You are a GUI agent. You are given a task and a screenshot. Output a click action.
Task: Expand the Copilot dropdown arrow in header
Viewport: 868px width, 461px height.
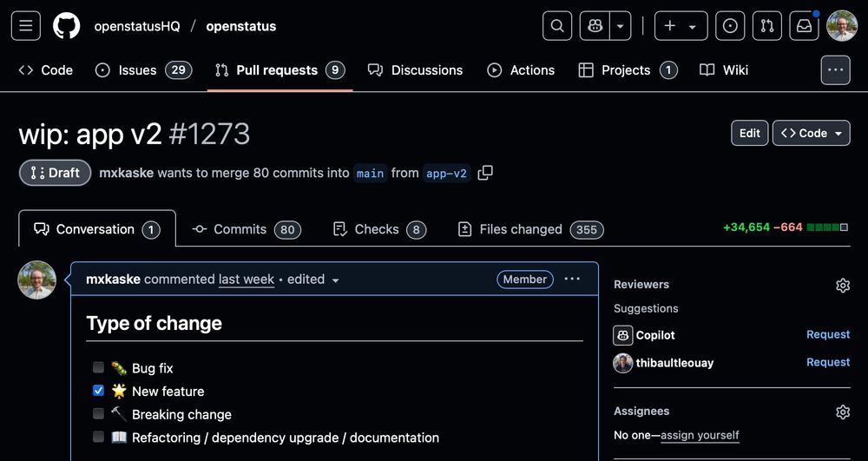click(621, 26)
